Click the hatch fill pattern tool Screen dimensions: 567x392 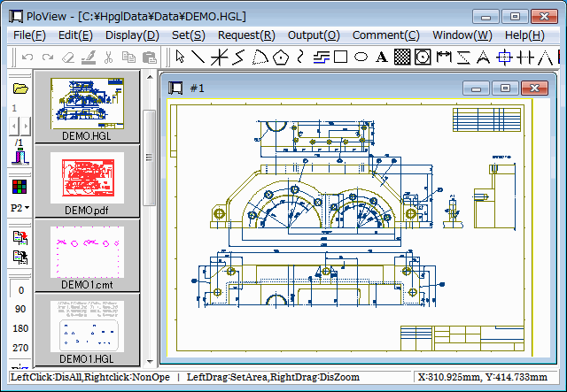(x=401, y=58)
